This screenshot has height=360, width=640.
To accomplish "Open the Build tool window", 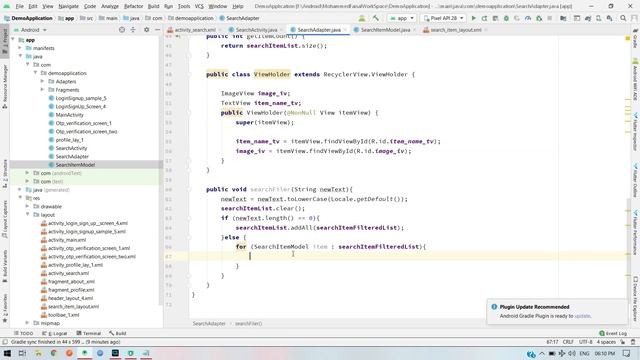I will point(118,333).
